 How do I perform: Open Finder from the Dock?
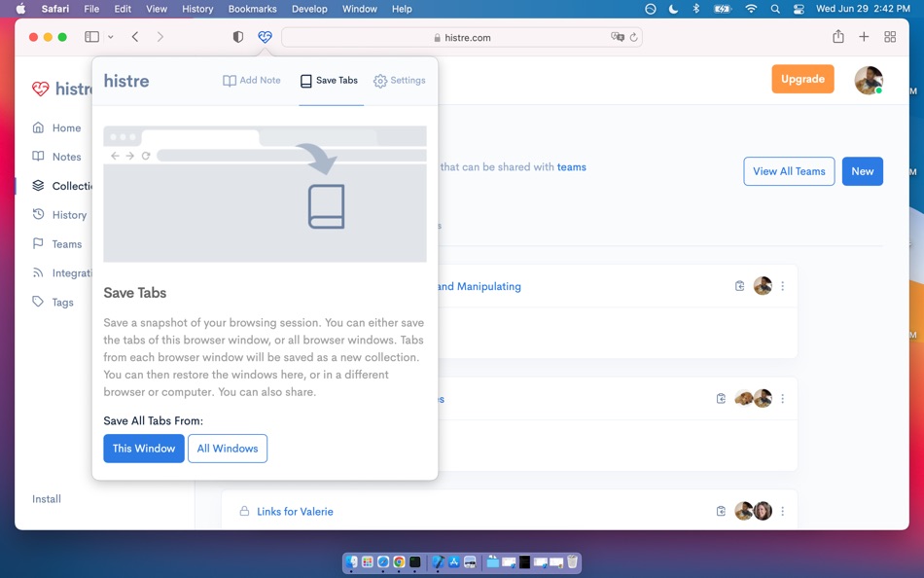(x=352, y=562)
